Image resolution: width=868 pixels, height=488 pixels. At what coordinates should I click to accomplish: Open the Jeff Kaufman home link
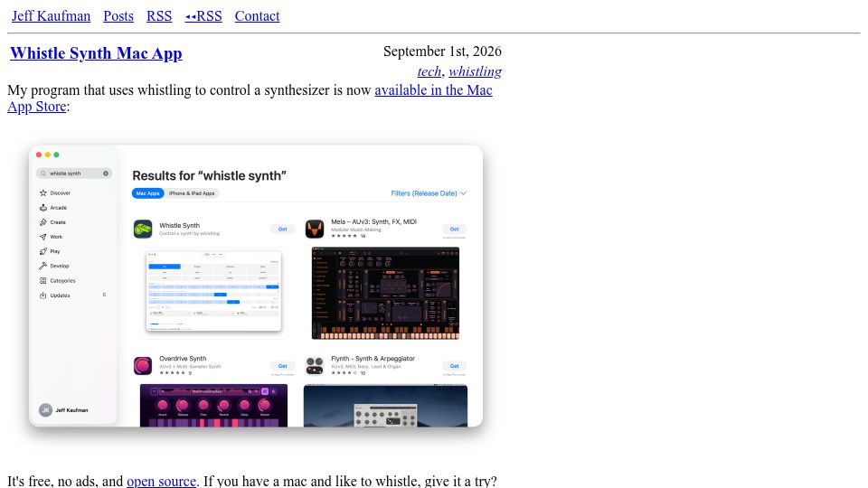coord(51,16)
